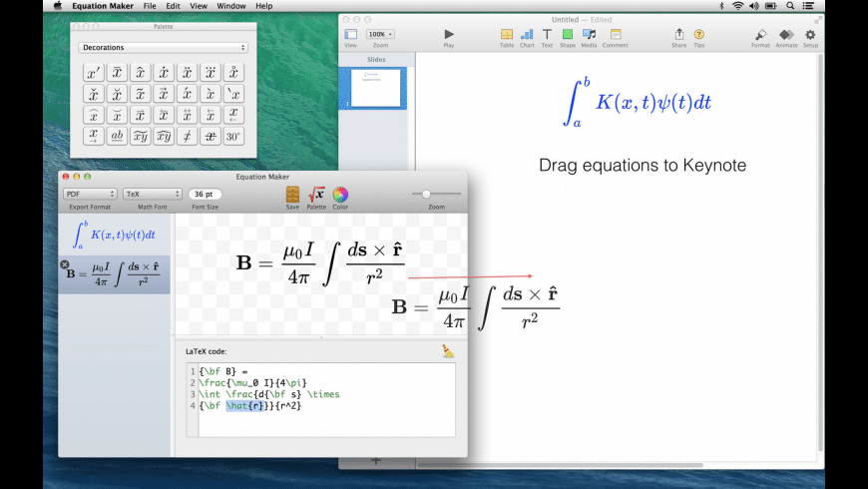Clear LaTeX code with broom icon
This screenshot has width=868, height=489.
(448, 351)
